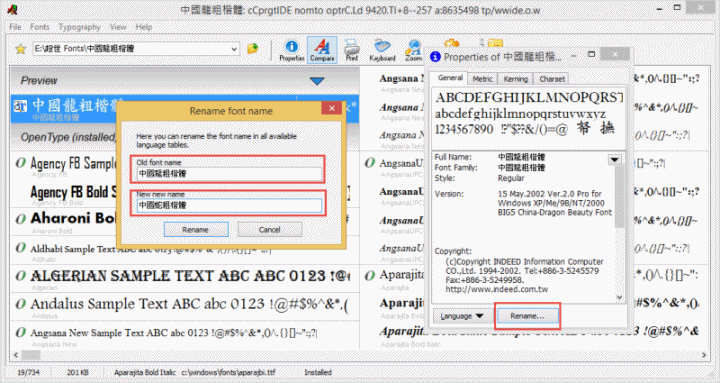Viewport: 720px width, 383px height.
Task: Click the Old font name field
Action: [229, 174]
